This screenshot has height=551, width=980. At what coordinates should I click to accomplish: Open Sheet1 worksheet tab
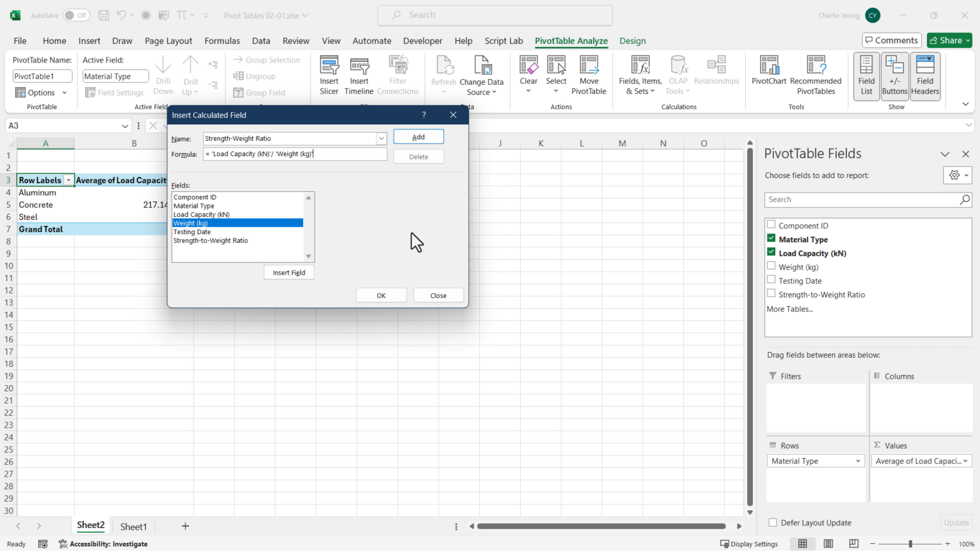click(x=133, y=526)
